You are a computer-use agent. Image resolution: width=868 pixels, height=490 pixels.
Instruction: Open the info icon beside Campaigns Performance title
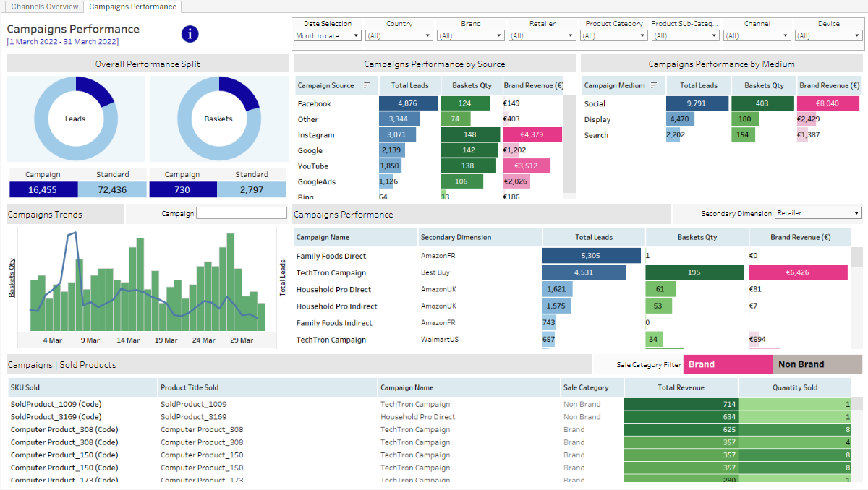pyautogui.click(x=190, y=33)
